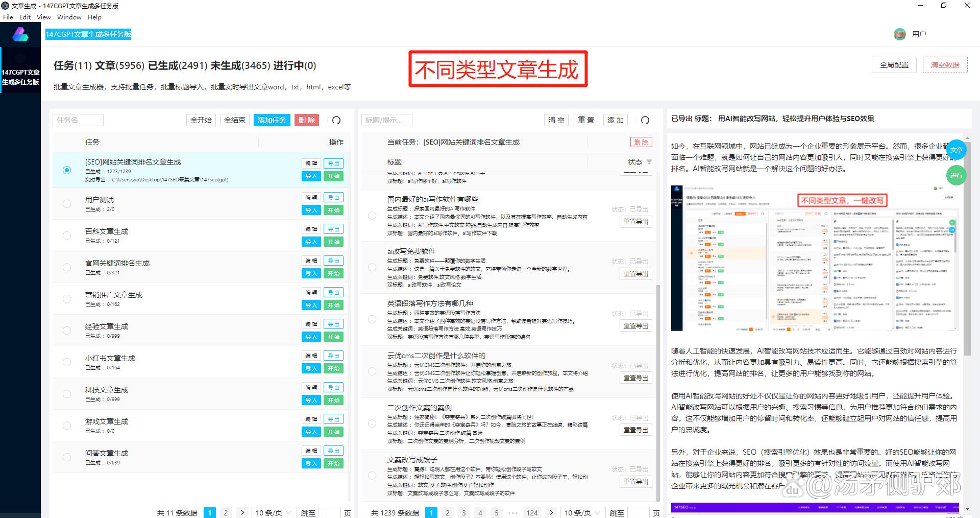The width and height of the screenshot is (980, 518).
Task: Select radio for title 英语段落写作方法有哪几种
Action: [x=372, y=319]
